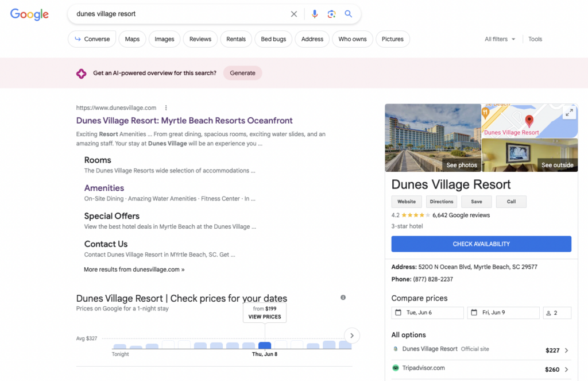Open Dunes Village Resort official site $227 chevron
Image resolution: width=588 pixels, height=381 pixels.
point(567,350)
